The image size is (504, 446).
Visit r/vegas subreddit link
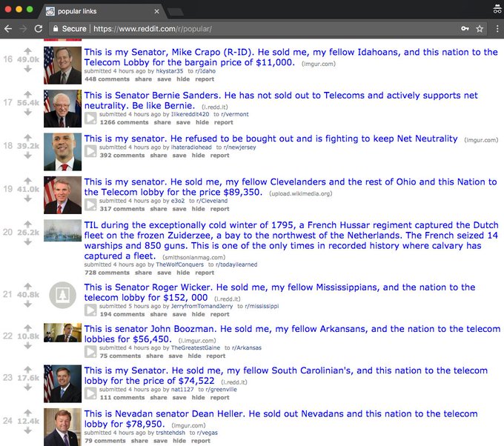(x=207, y=433)
